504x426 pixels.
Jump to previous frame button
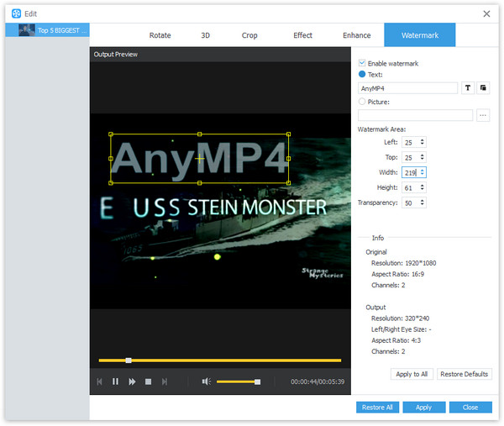coord(100,381)
